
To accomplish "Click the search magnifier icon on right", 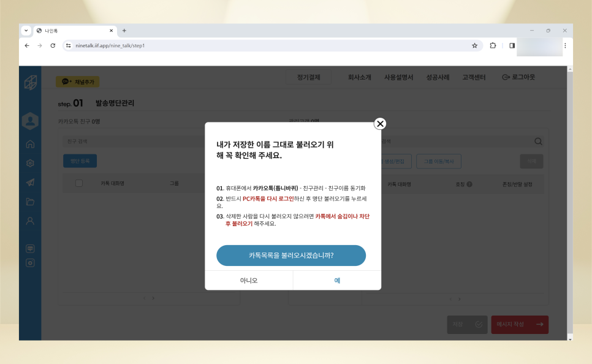I will 539,141.
